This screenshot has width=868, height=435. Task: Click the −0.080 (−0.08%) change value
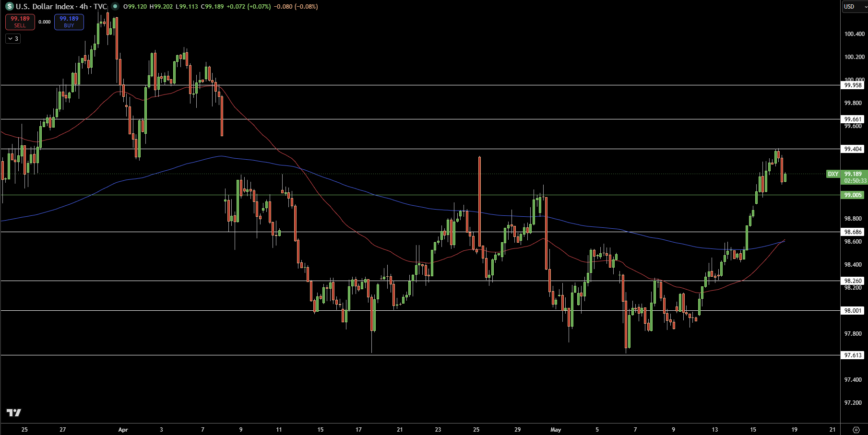tap(296, 7)
